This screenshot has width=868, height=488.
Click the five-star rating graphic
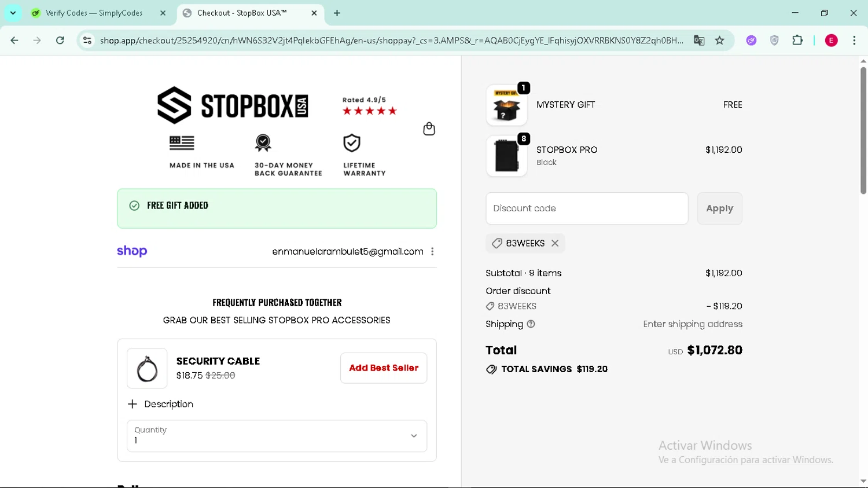tap(370, 111)
